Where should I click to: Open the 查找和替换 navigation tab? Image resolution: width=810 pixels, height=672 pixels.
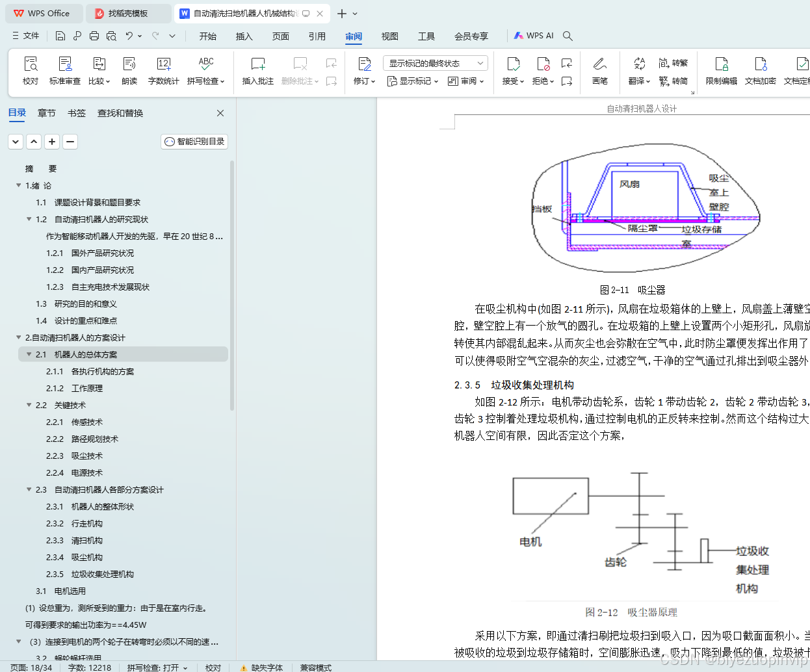(120, 113)
